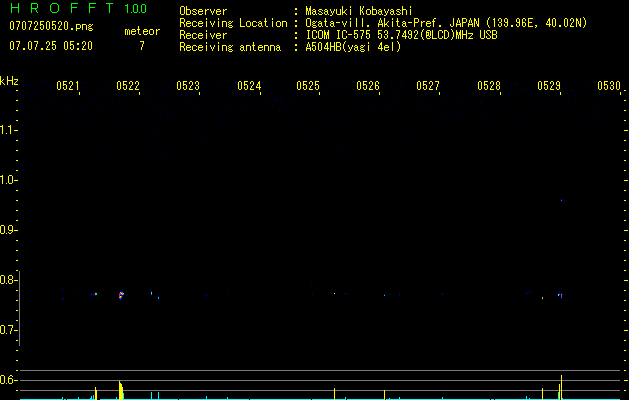The width and height of the screenshot is (629, 400).
Task: Click the tallest yellow power bar near 0529
Action: coord(561,387)
